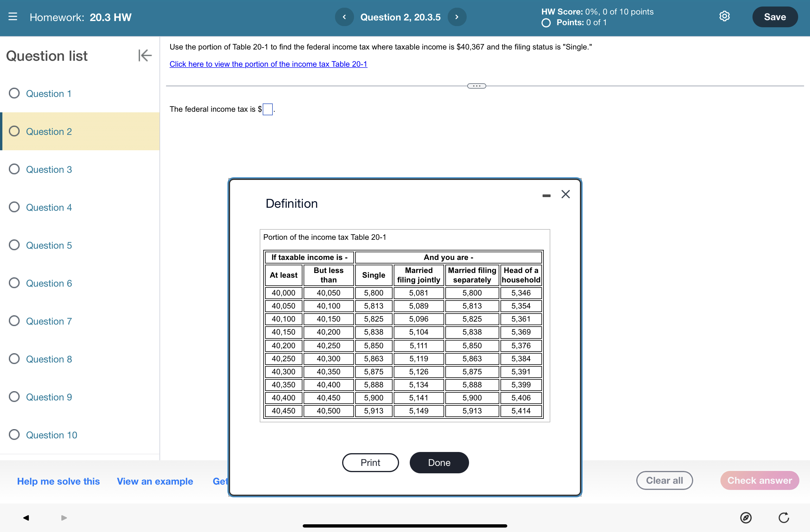
Task: Open Question 3 from the list
Action: click(49, 170)
